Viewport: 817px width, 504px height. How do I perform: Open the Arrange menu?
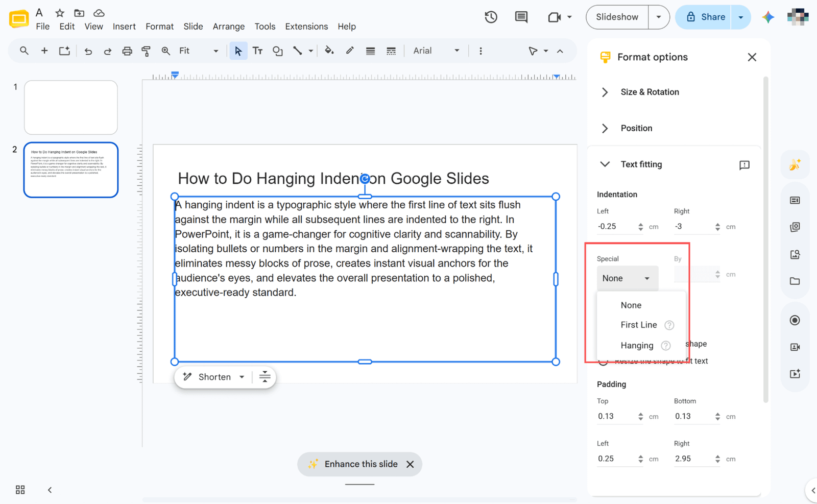tap(228, 27)
